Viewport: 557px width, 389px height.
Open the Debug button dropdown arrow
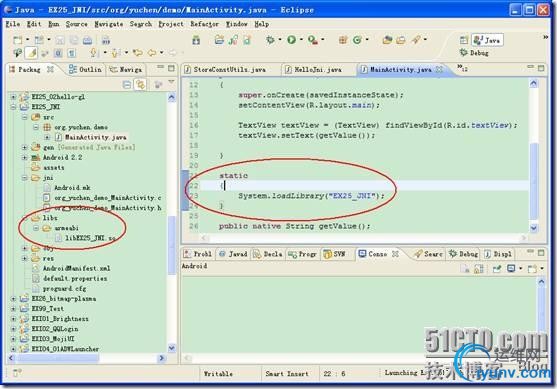280,40
